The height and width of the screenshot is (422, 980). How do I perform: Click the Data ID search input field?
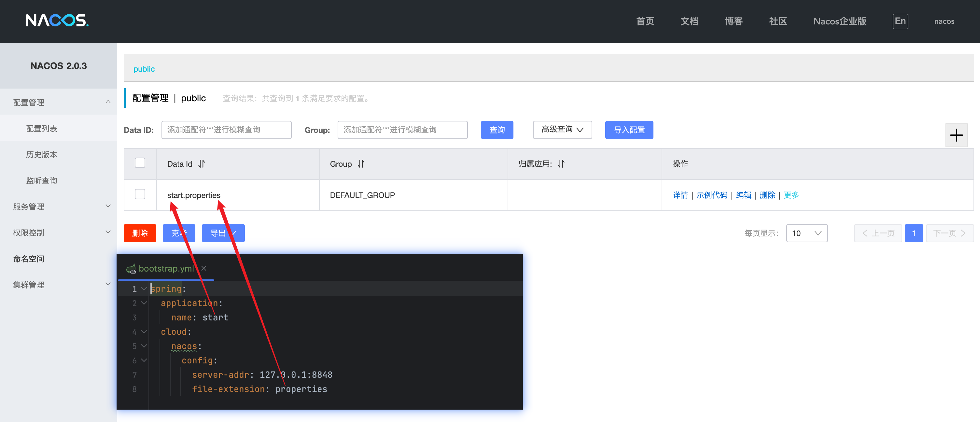(226, 130)
